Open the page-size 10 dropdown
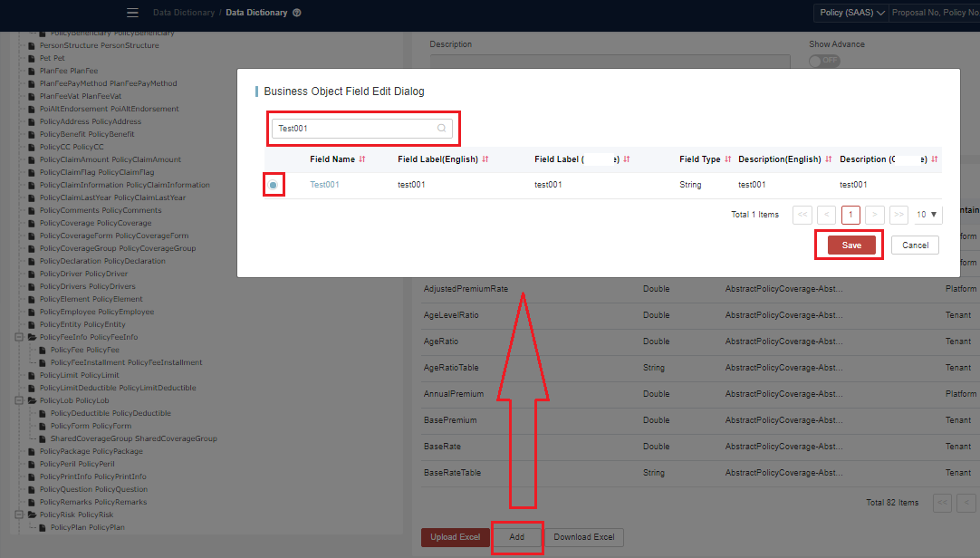This screenshot has height=558, width=980. tap(926, 215)
